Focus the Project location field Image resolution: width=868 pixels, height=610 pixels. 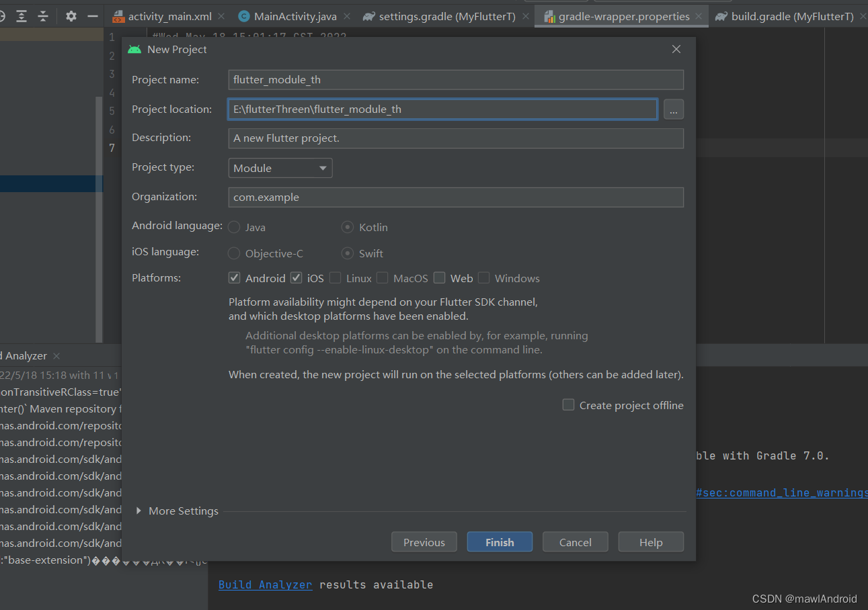443,110
